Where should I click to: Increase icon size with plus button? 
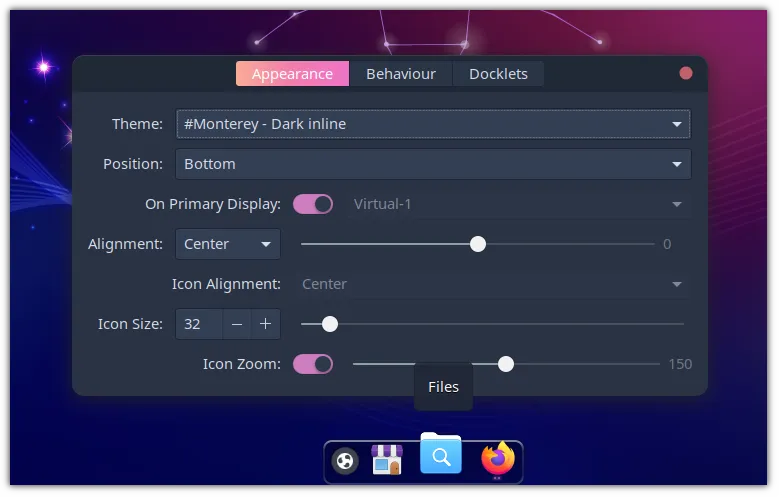click(265, 324)
